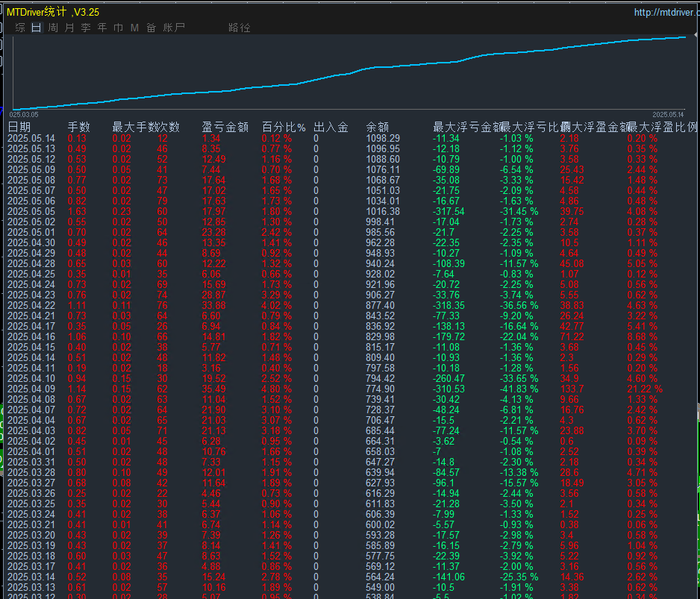Click deposit value 0 in 2025.05.14 row
Screen dimensions: 700x599
316,138
